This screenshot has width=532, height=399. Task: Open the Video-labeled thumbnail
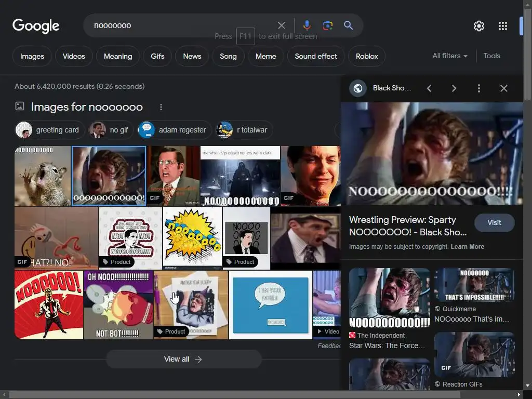[x=327, y=304]
